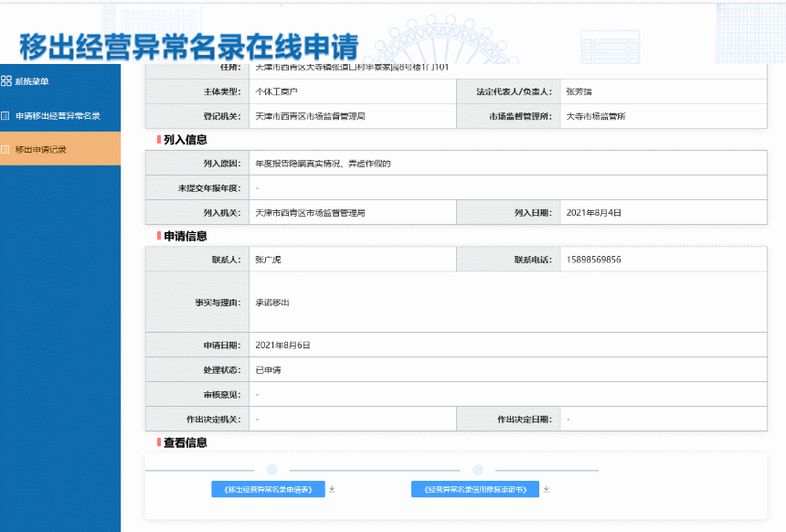The height and width of the screenshot is (532, 786).
Task: Click the 处理状态 value 已申请
Action: (268, 370)
